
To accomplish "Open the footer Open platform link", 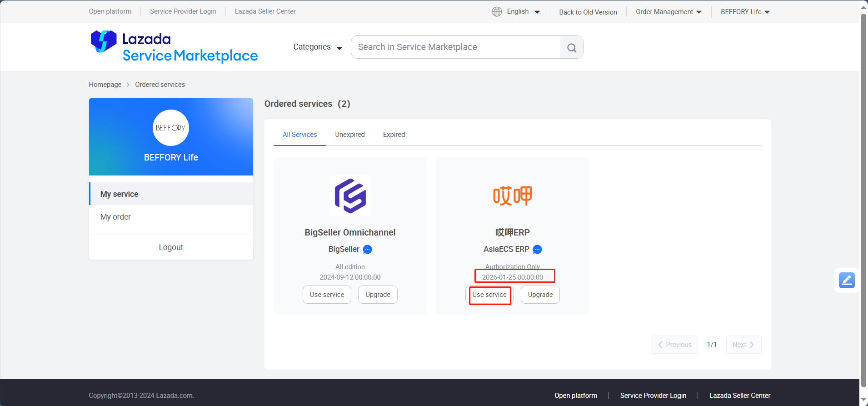I will coord(576,396).
